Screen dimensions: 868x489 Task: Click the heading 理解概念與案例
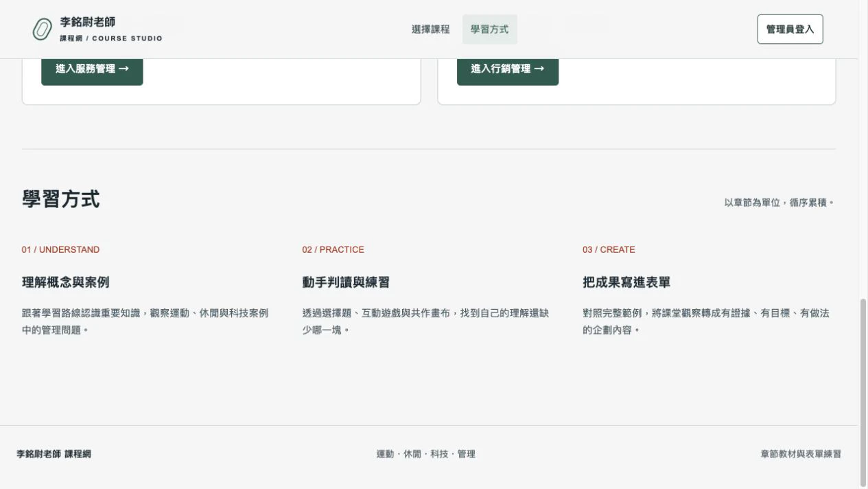pos(65,282)
